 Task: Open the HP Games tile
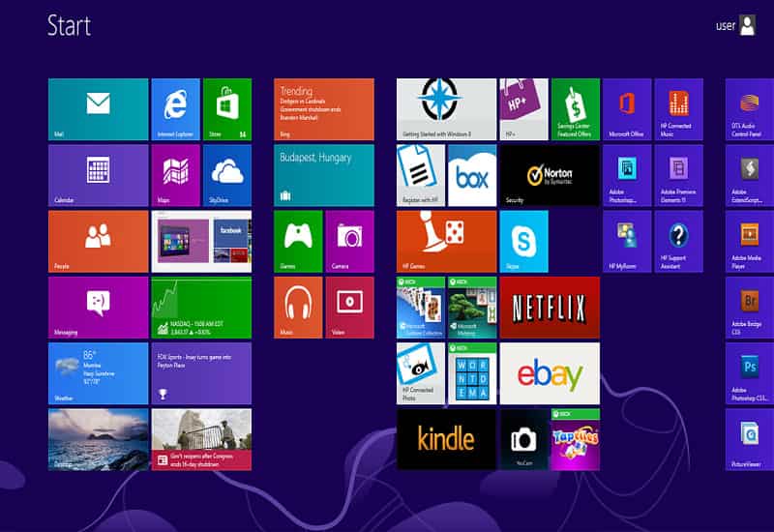click(446, 241)
